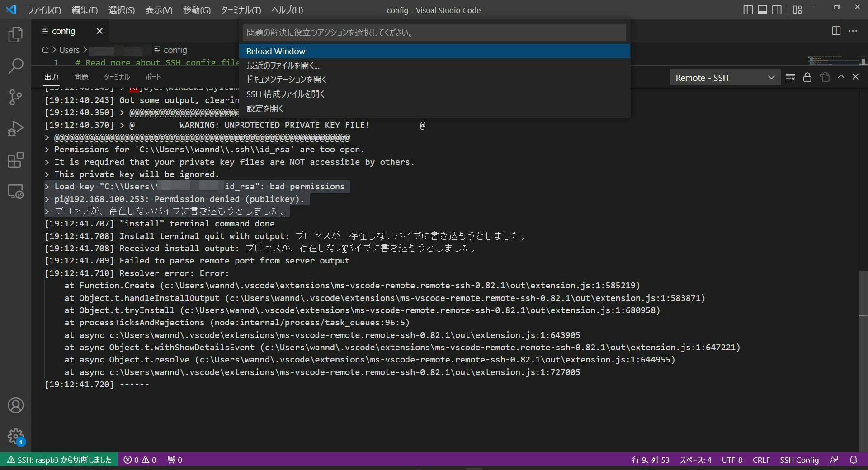This screenshot has width=868, height=470.
Task: Choose SSH 構成ファイルを開く action
Action: coord(434,94)
